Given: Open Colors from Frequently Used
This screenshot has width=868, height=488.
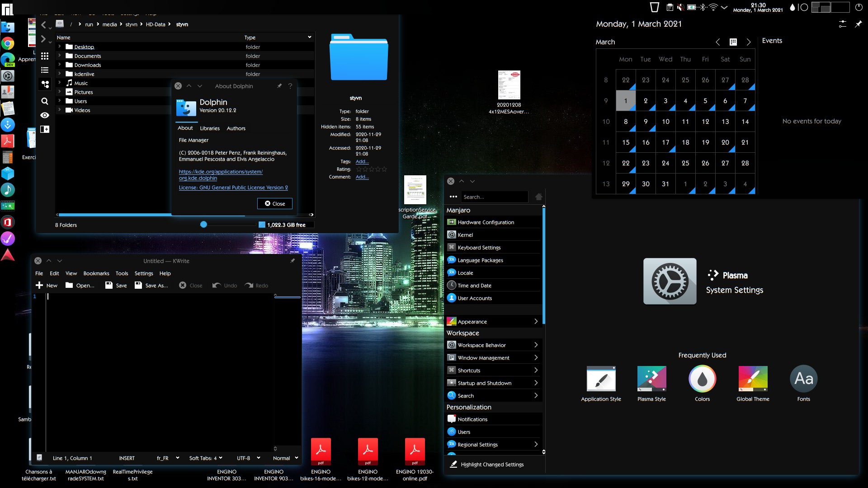Looking at the screenshot, I should pyautogui.click(x=702, y=384).
